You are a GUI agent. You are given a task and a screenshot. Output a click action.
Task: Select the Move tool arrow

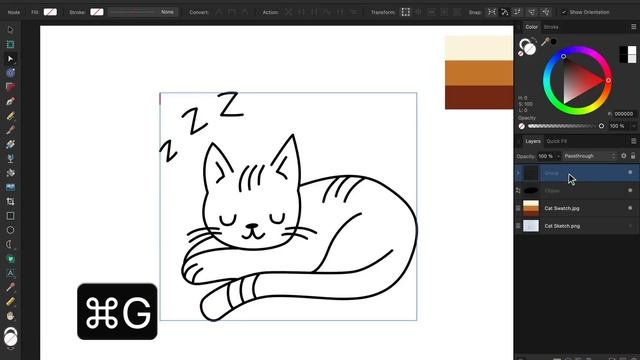(x=11, y=30)
